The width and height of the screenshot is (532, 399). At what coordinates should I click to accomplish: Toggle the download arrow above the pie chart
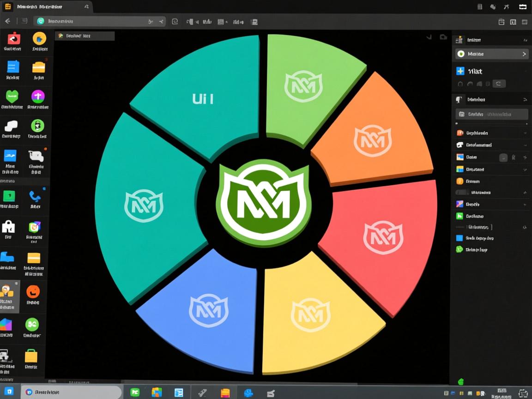coord(429,37)
